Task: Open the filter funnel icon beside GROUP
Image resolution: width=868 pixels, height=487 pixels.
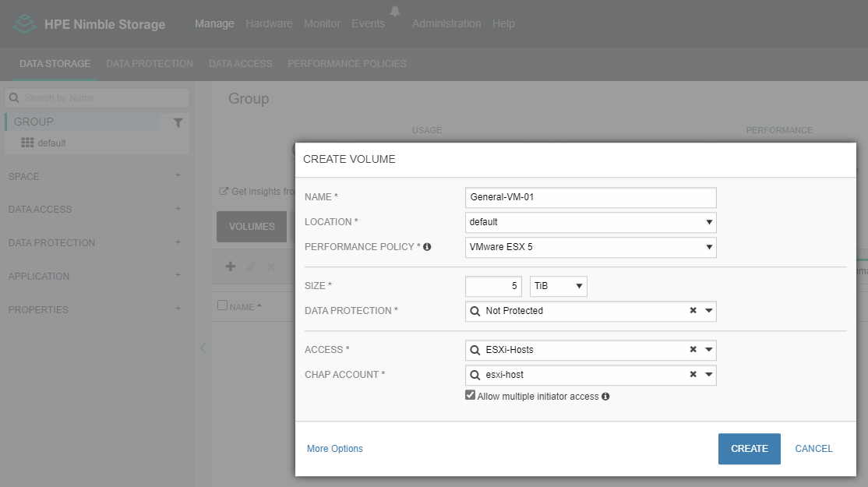Action: (x=178, y=122)
